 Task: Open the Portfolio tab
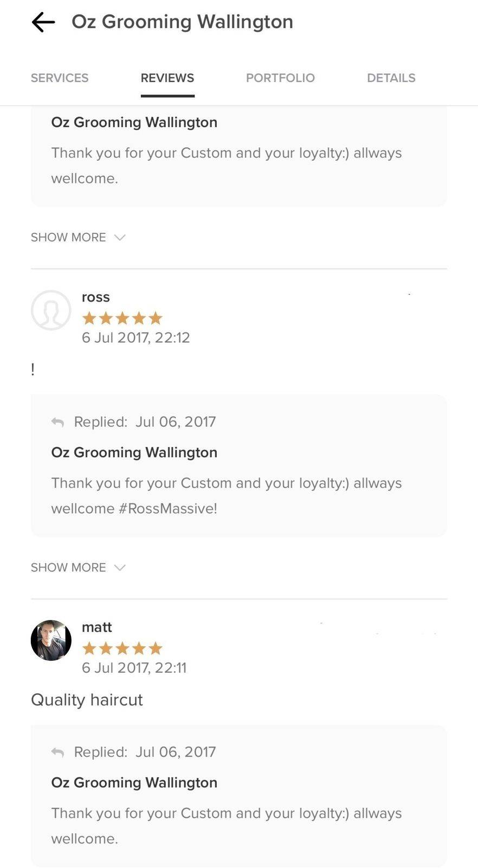click(280, 78)
